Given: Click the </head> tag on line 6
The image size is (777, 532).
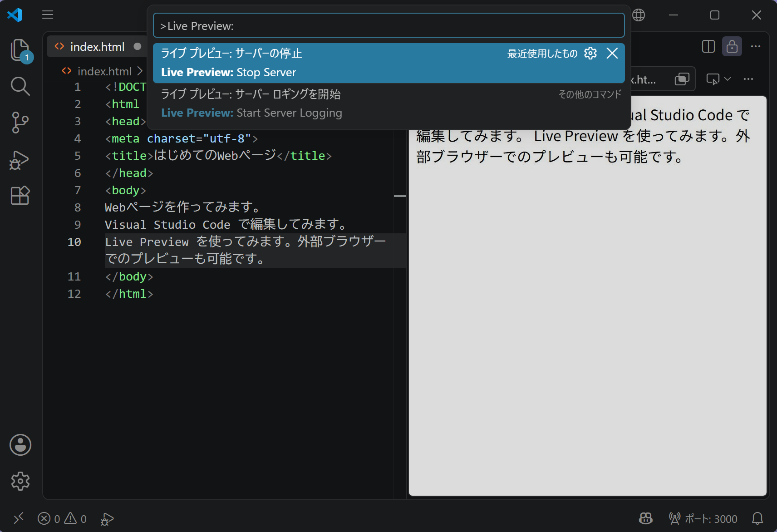Looking at the screenshot, I should 129,173.
